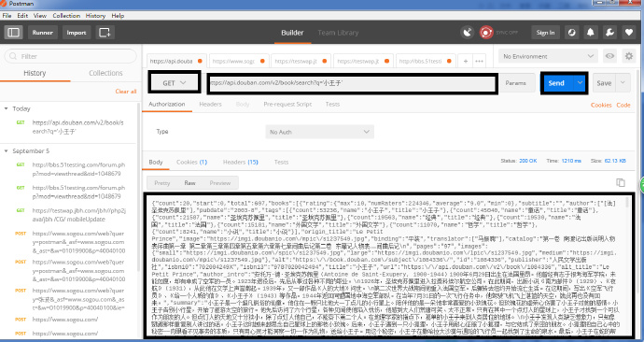Open the File menu
Screen dimensions: 644x342
(7, 16)
